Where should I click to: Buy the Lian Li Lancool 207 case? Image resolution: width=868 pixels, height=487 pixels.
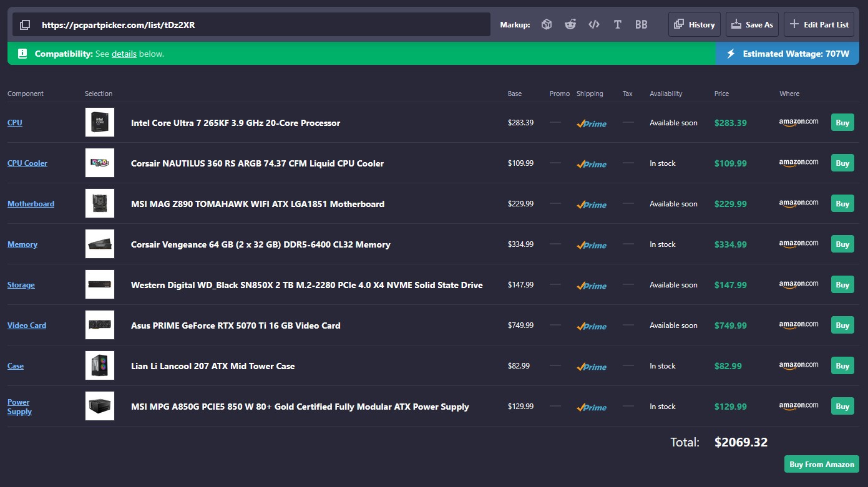pos(842,365)
